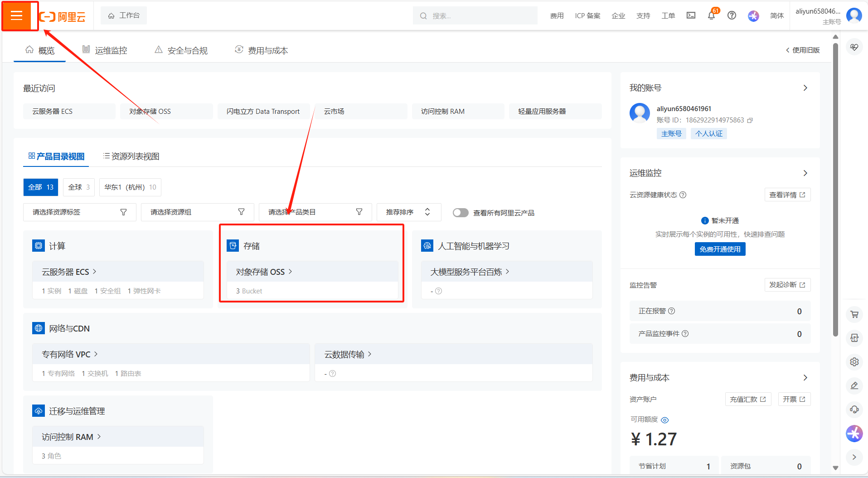
Task: Click the Compute category icon
Action: click(x=39, y=246)
